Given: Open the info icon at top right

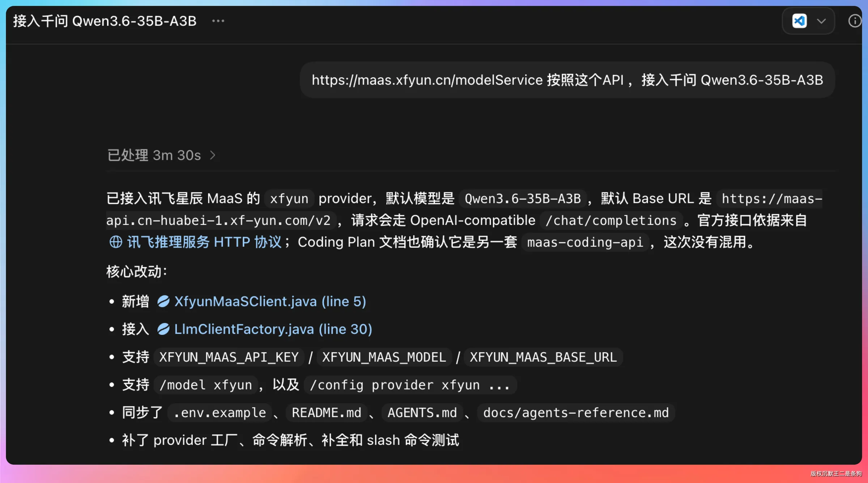Looking at the screenshot, I should [855, 21].
